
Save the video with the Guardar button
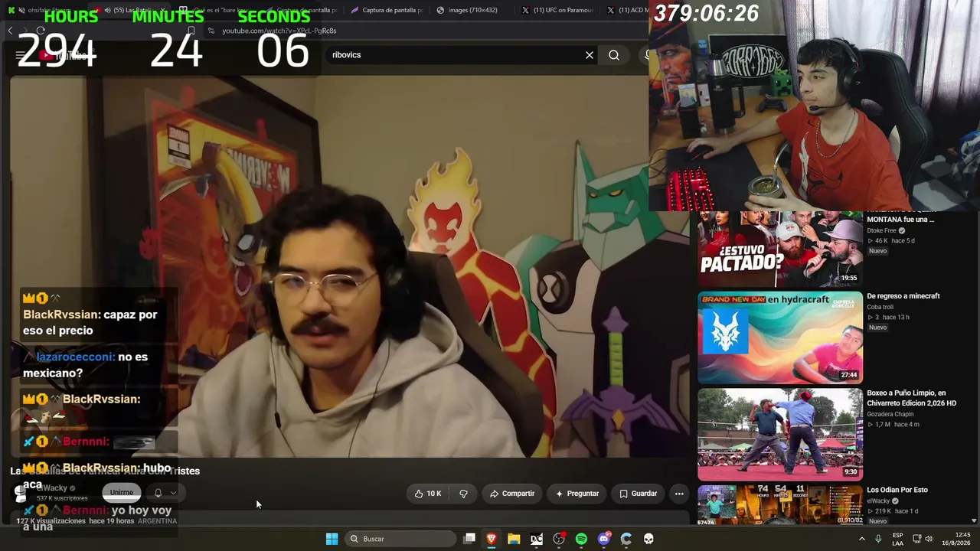(638, 494)
